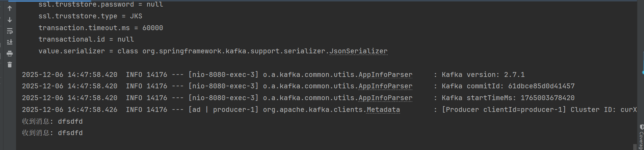Toggle Scroll to End of console
Image resolution: width=644 pixels, height=150 pixels.
[x=10, y=42]
